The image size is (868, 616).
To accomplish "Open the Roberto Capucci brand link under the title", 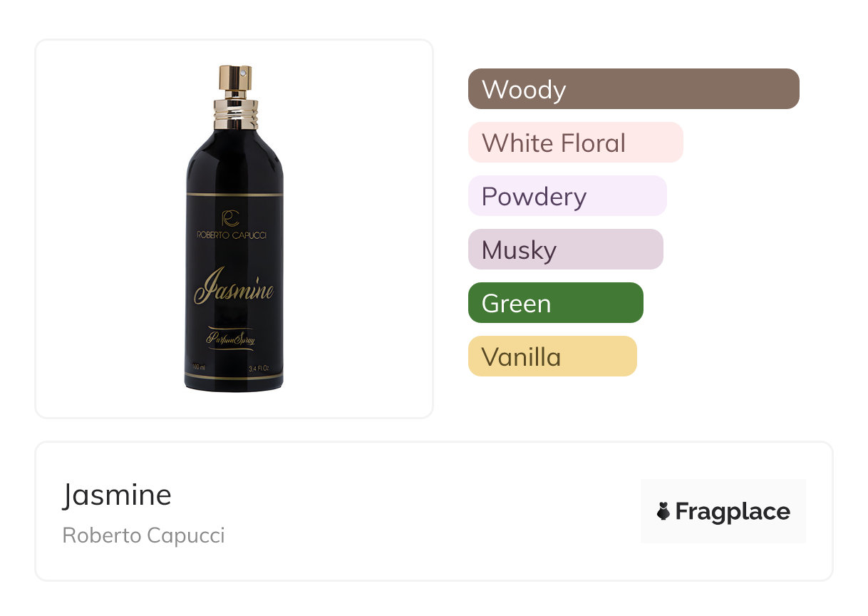I will click(143, 535).
